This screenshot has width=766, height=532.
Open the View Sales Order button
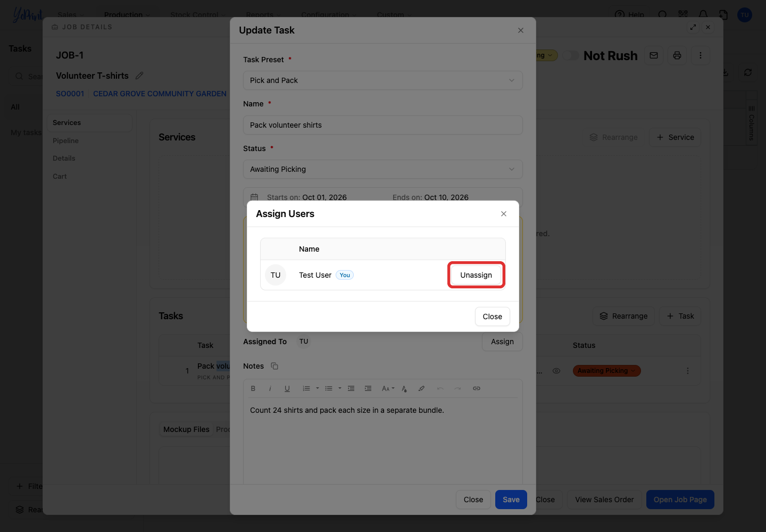tap(604, 500)
